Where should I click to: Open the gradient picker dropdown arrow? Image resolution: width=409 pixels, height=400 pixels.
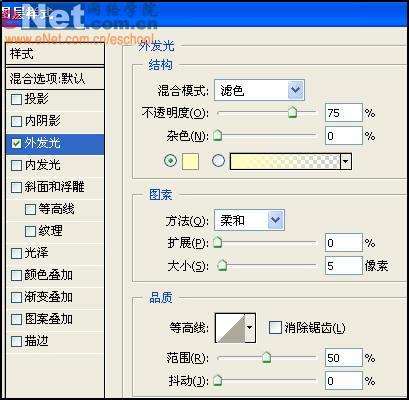346,162
